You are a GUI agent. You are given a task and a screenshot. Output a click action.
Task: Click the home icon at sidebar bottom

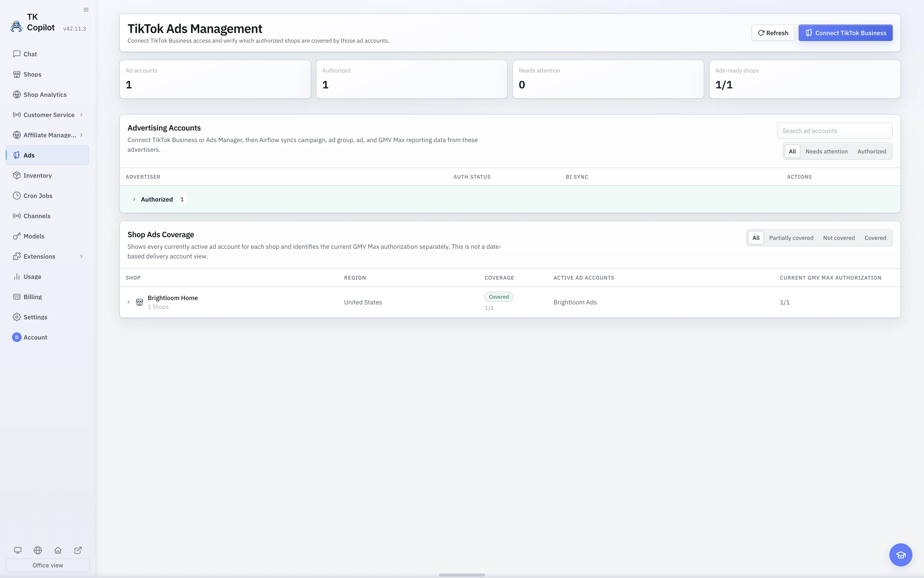[x=58, y=550]
